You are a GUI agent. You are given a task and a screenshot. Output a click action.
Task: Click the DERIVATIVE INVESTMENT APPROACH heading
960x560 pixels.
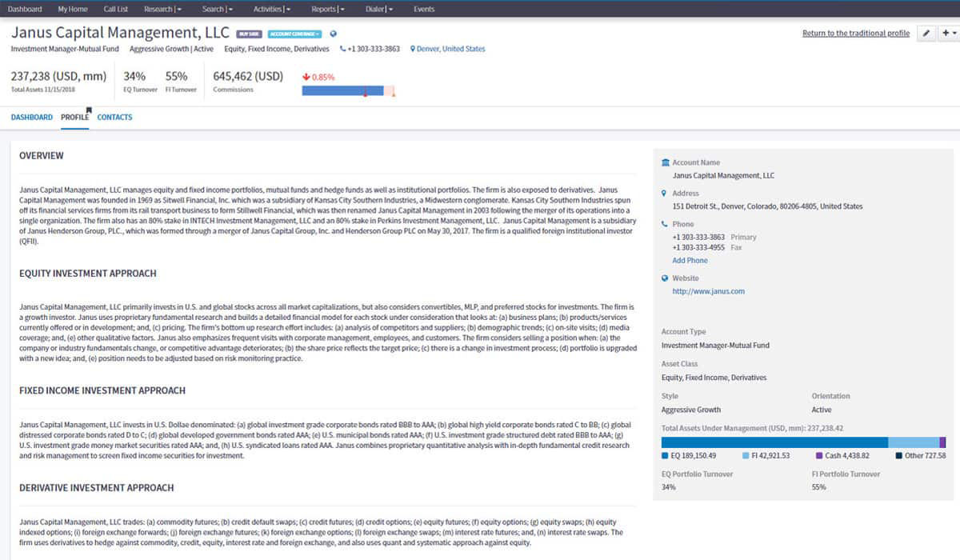click(x=97, y=488)
